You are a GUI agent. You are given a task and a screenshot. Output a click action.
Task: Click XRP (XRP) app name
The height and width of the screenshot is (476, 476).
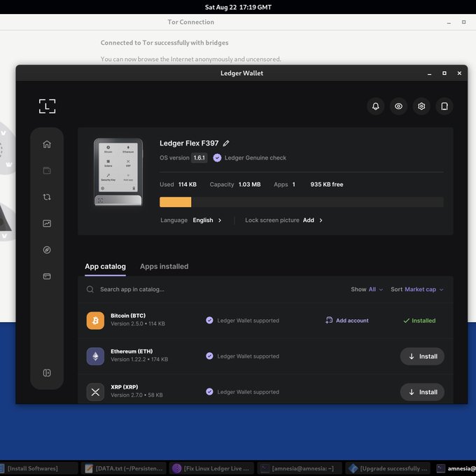point(125,387)
